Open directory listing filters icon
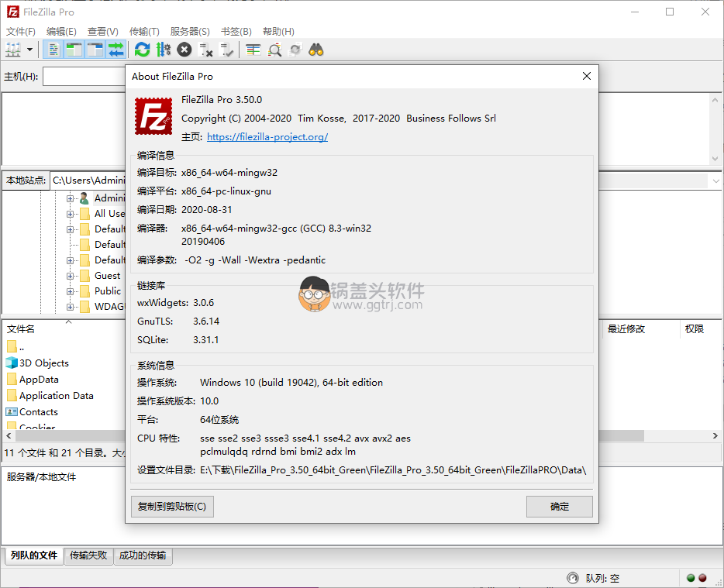724x588 pixels. tap(253, 50)
